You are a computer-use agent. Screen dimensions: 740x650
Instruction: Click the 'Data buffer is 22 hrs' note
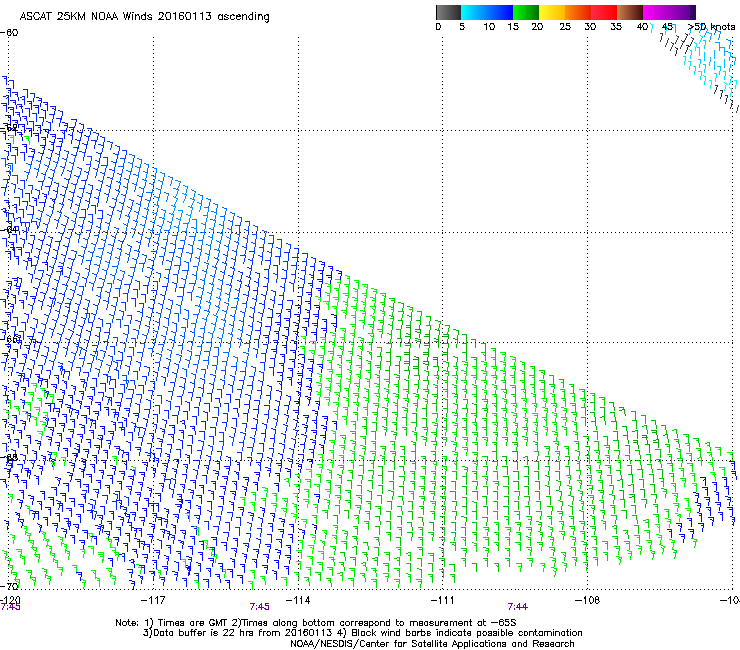coord(363,633)
